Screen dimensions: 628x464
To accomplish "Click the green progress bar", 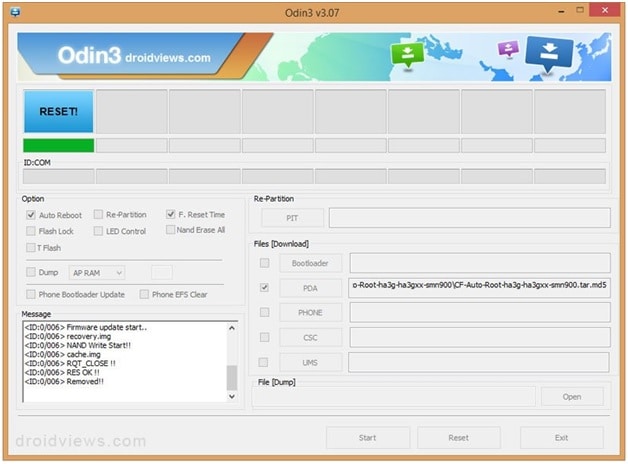I will pyautogui.click(x=58, y=145).
